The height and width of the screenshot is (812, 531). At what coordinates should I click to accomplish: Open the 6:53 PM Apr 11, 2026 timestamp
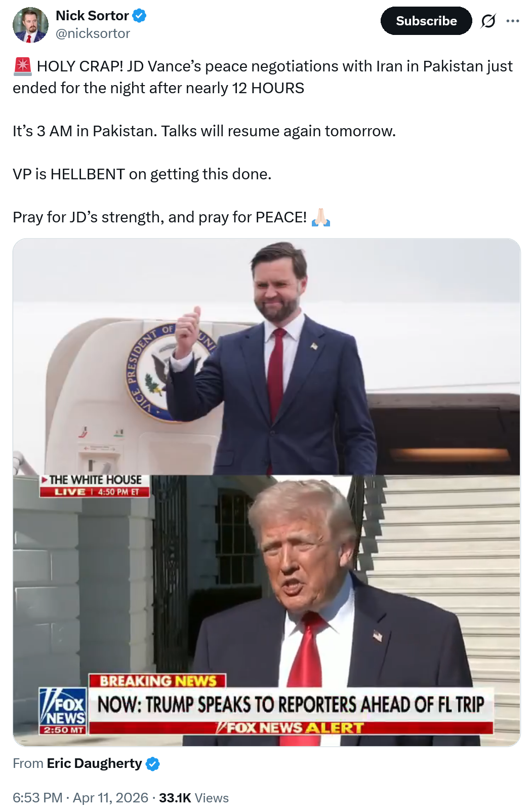[x=80, y=798]
